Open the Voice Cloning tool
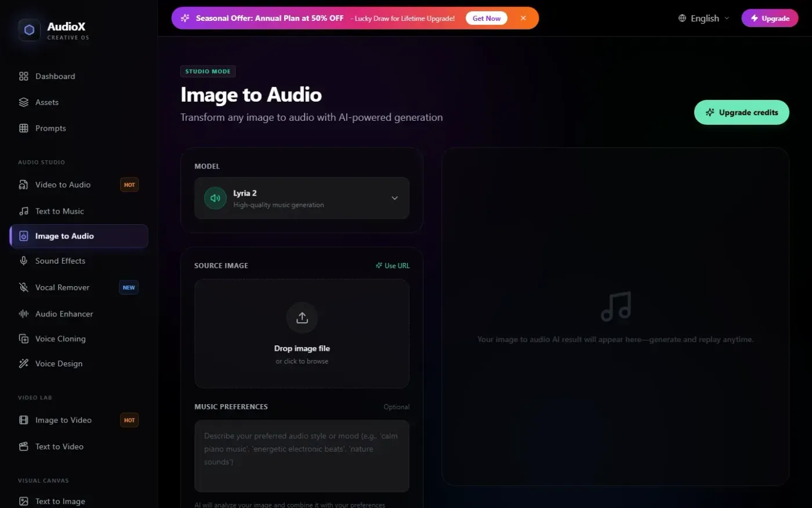The height and width of the screenshot is (508, 812). pos(78,338)
